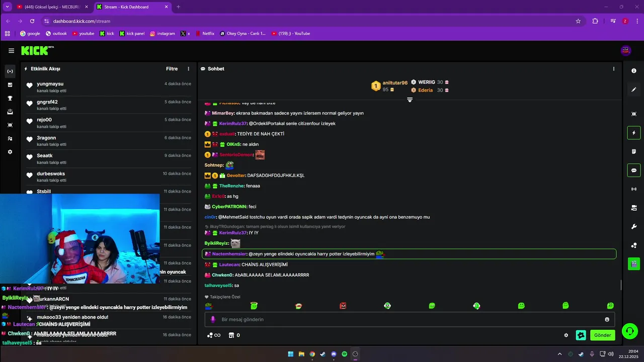Image resolution: width=644 pixels, height=362 pixels.
Task: Click the notes document icon in right toolbar
Action: 634,151
